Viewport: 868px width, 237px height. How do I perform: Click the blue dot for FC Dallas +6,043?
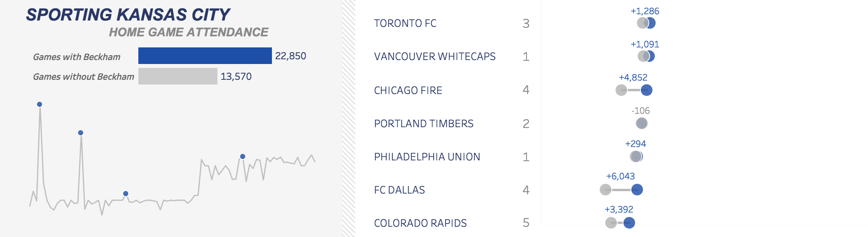click(x=637, y=190)
